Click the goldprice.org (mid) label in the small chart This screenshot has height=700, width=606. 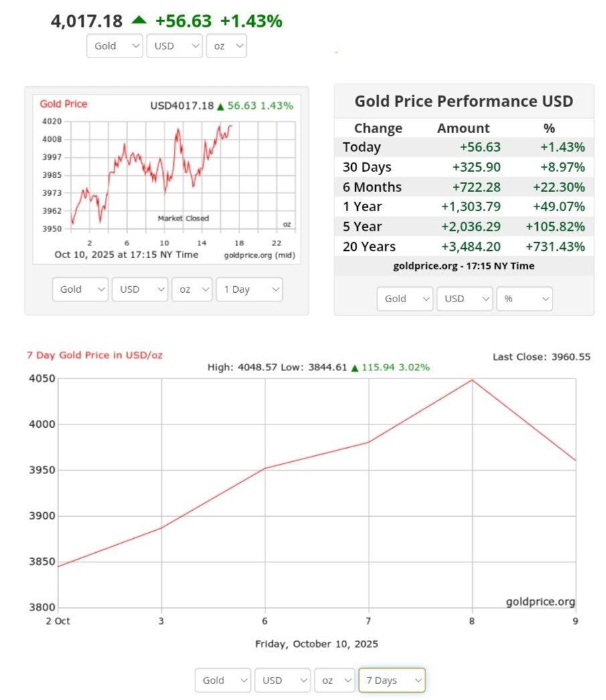click(x=259, y=255)
